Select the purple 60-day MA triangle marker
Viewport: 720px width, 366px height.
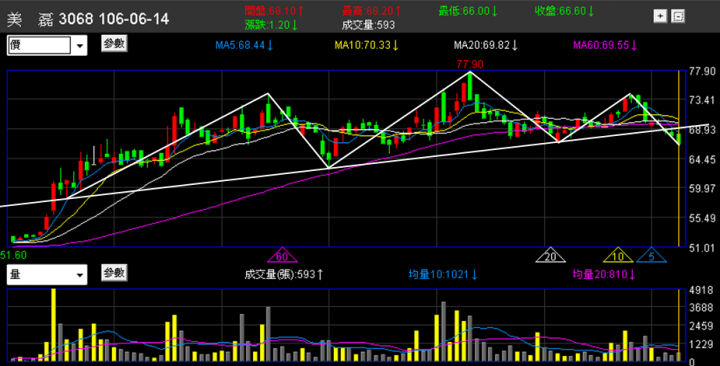(282, 256)
